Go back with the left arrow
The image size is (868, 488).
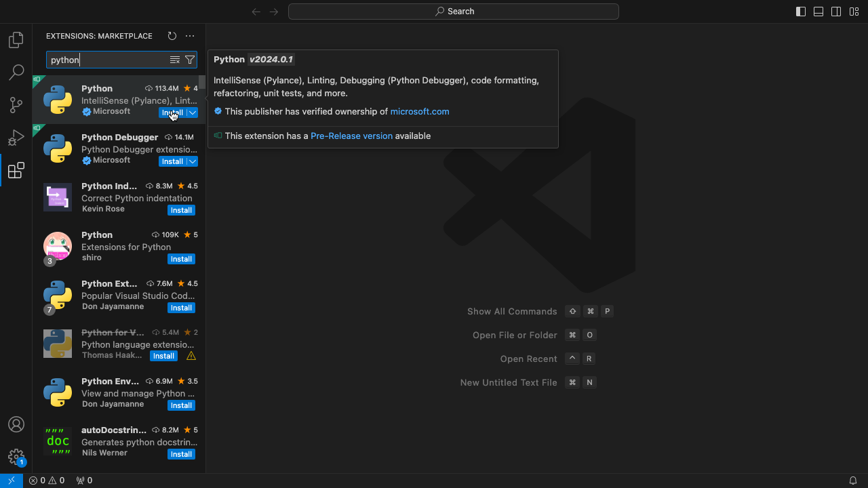(256, 12)
